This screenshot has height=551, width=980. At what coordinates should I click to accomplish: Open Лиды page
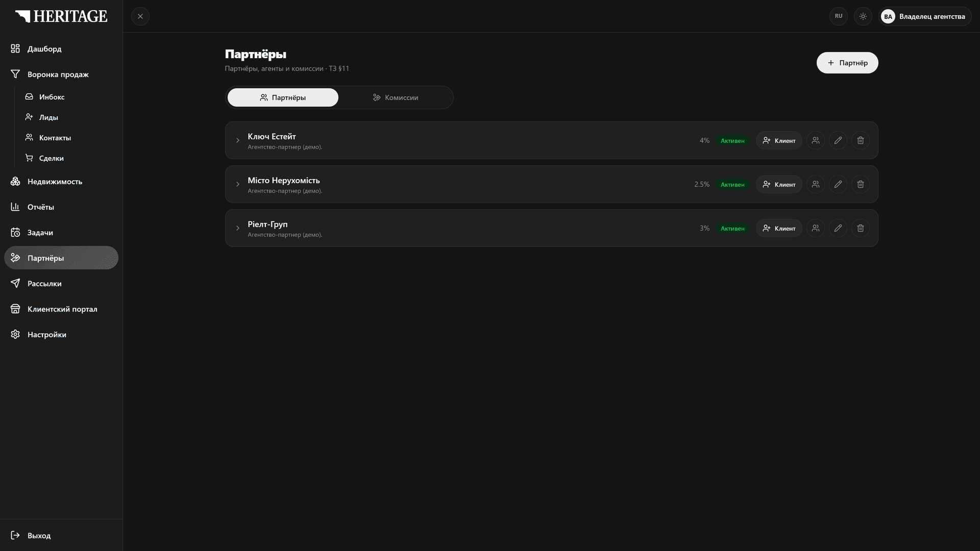click(69, 117)
